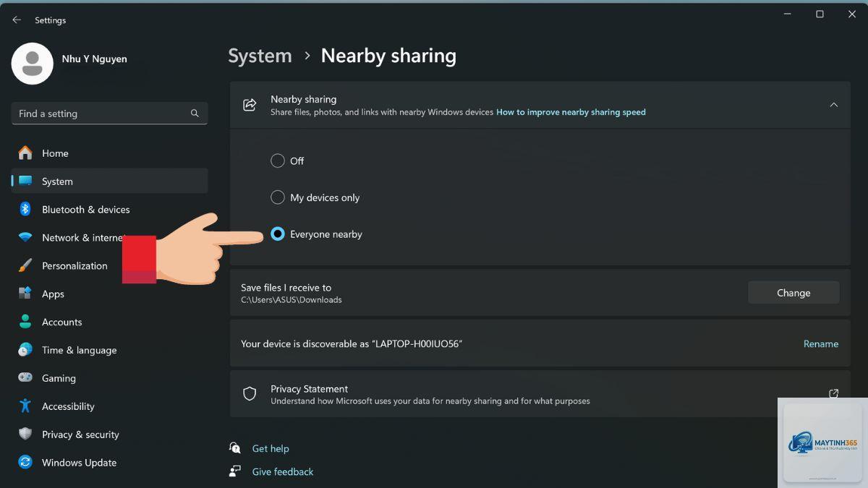Viewport: 868px width, 488px height.
Task: Click the Give feedback link
Action: coord(283,471)
